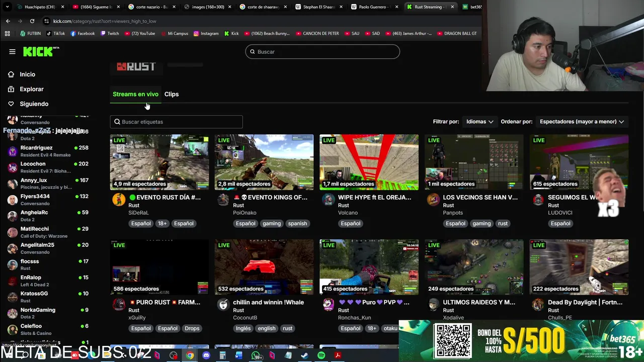Screen dimensions: 644x362
Task: Open Ricardriguez in the followed channels list
Action: (x=48, y=151)
